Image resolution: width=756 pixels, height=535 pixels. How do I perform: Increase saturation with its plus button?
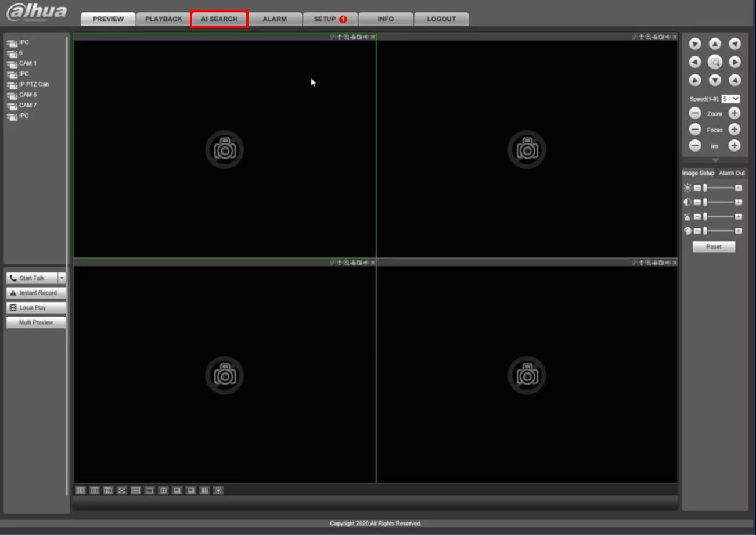[739, 216]
